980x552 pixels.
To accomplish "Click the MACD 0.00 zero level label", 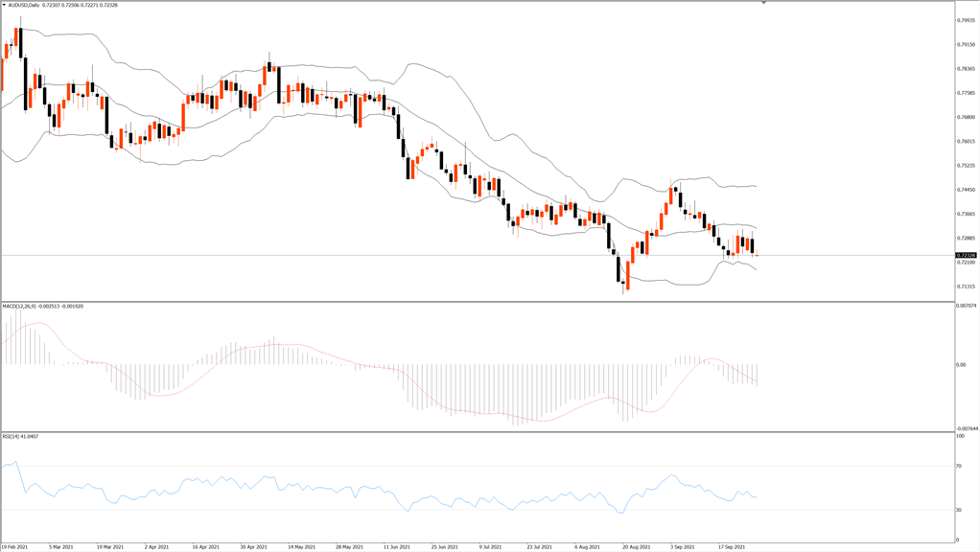I will pos(961,365).
